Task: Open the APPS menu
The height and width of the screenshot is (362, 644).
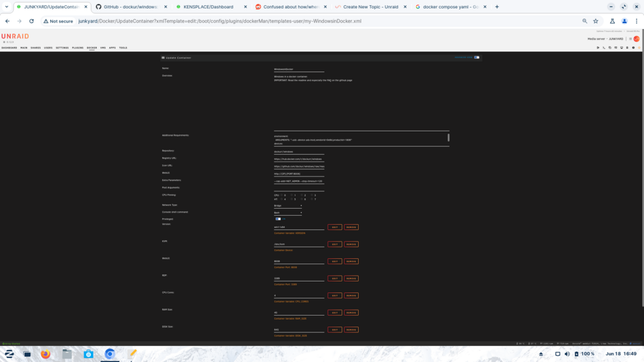Action: click(112, 48)
